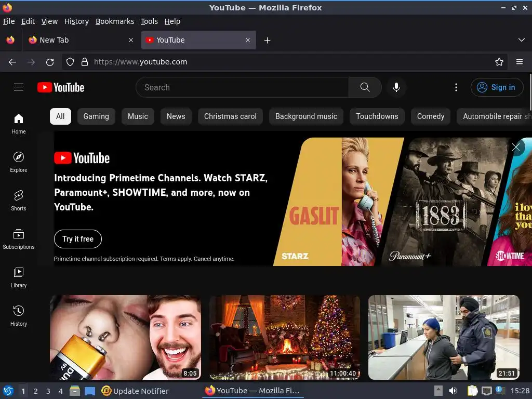
Task: Close the New Tab tab
Action: (131, 40)
